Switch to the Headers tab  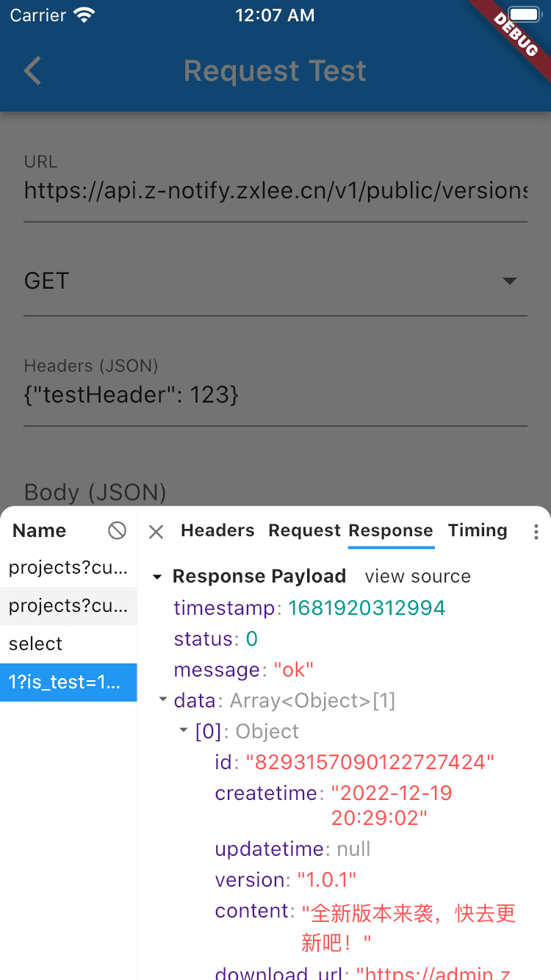(x=217, y=530)
